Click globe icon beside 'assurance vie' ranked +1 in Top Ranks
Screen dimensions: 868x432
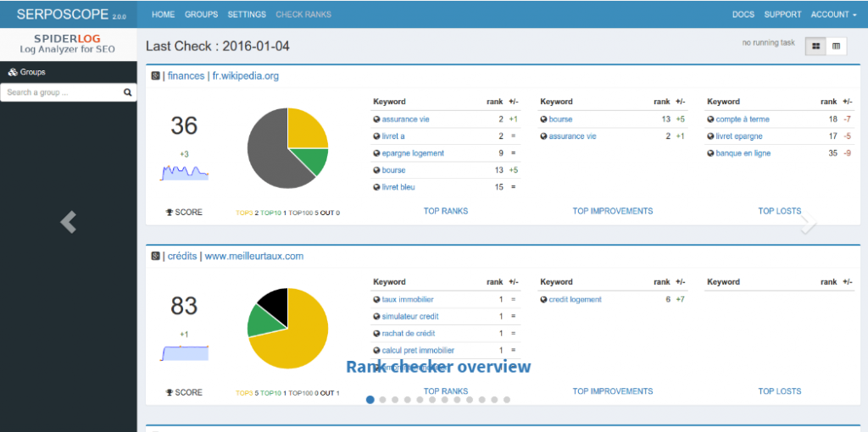point(377,119)
